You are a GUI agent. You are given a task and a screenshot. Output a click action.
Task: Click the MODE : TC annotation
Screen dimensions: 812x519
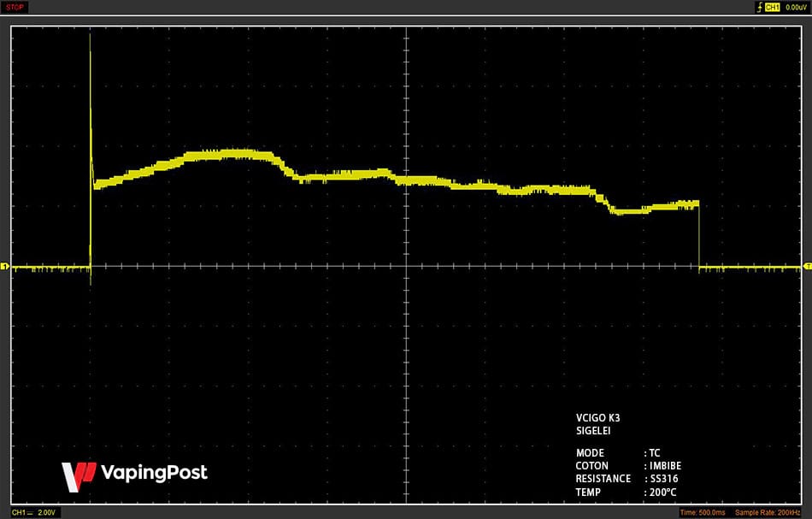click(618, 453)
